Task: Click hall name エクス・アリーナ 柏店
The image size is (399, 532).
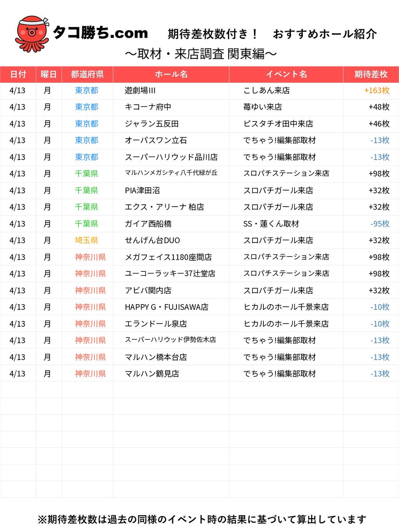Action: (164, 207)
